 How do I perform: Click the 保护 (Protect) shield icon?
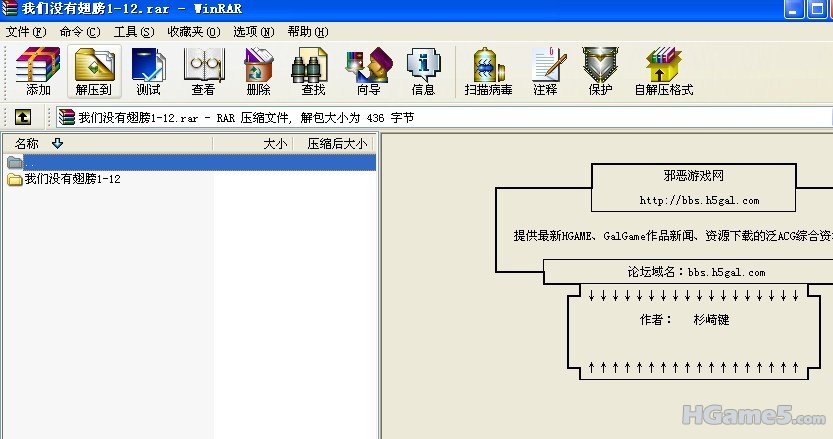(600, 71)
